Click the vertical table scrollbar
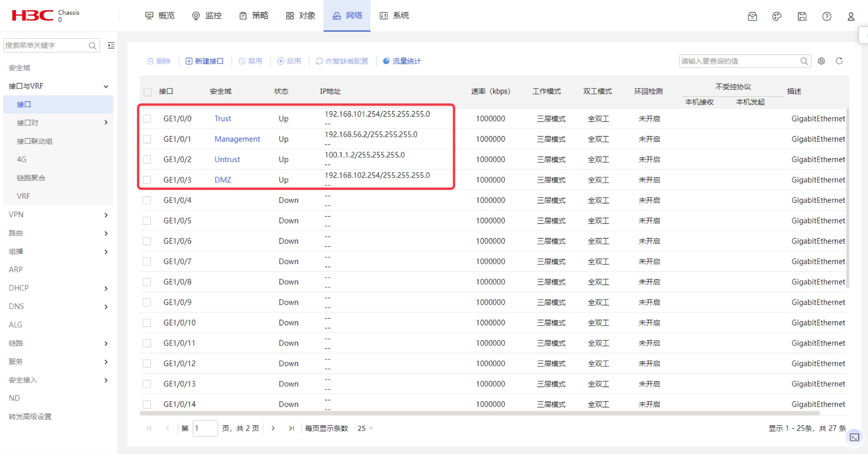868x454 pixels. 847,198
